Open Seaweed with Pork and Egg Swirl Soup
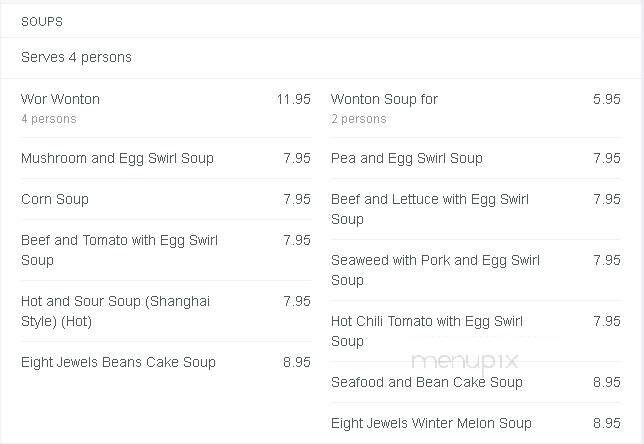644x444 pixels. coord(435,270)
